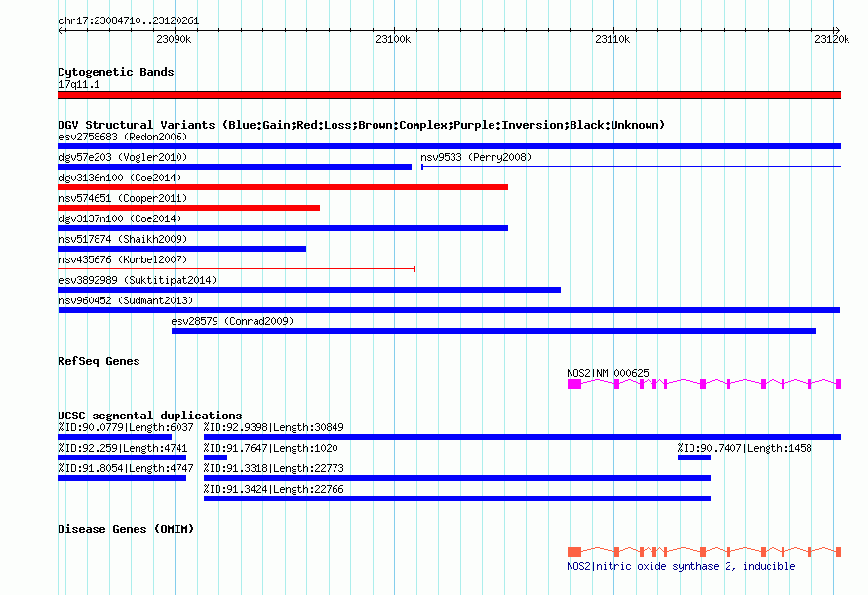Image resolution: width=868 pixels, height=595 pixels.
Task: Open variant label dgv3136n100 (Coe2014)
Action: pyautogui.click(x=120, y=178)
